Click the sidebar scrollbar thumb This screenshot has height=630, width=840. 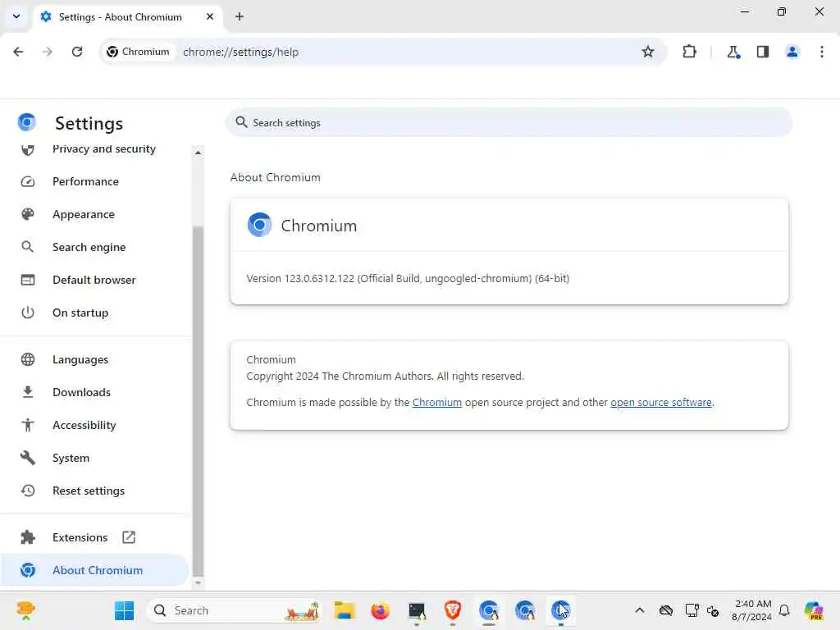(x=199, y=401)
